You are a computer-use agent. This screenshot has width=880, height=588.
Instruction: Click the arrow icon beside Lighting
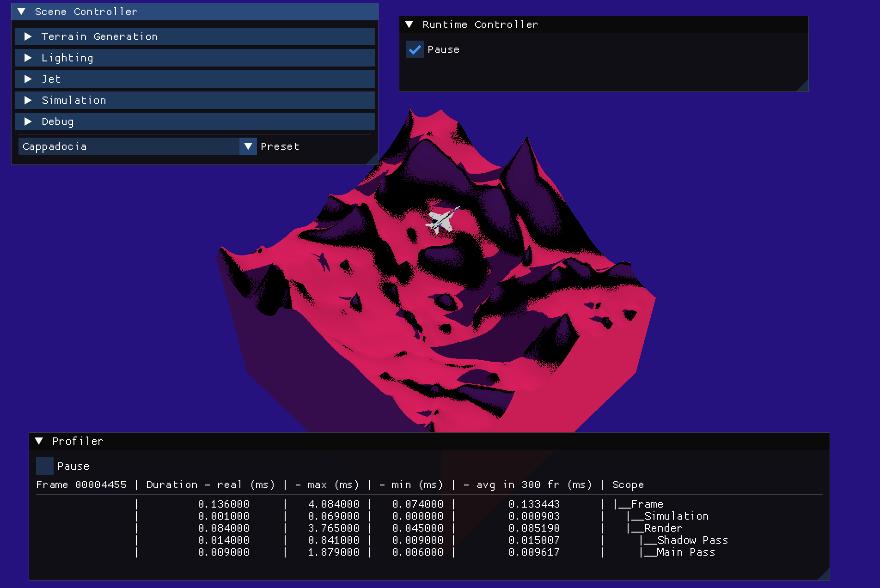28,58
